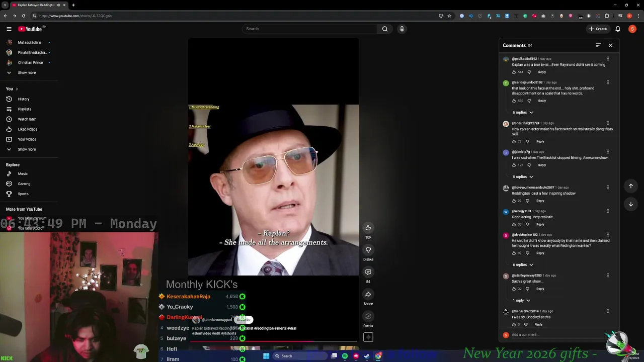Reply to @paulkaddu5192 comment
Screen dimensions: 644x362
click(x=542, y=72)
